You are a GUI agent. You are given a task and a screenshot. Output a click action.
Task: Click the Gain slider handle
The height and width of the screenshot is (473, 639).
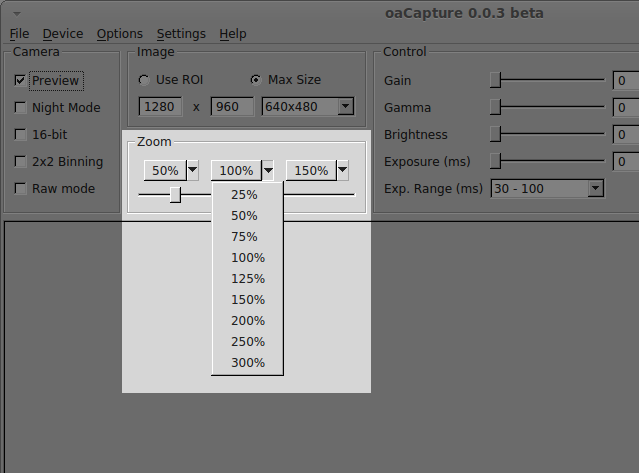coord(495,80)
